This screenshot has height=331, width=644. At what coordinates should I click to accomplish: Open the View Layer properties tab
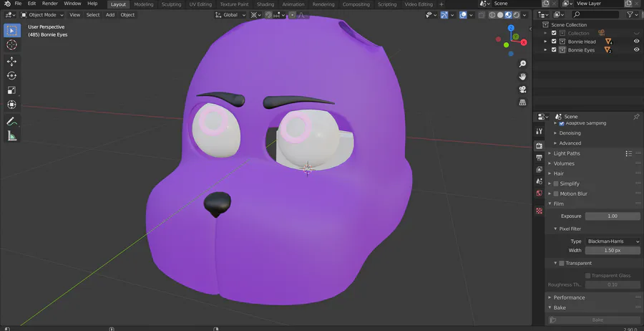point(540,169)
